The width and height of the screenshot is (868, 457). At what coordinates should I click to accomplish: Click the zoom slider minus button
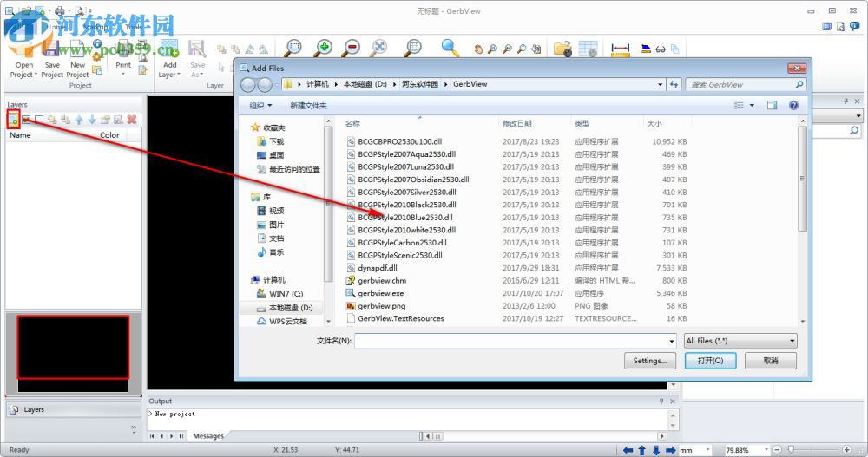tap(777, 450)
